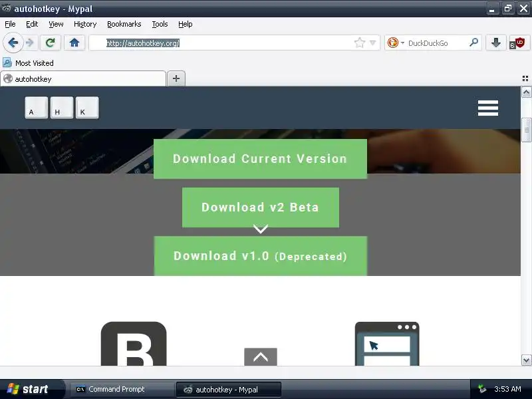Click the large B feature icon
Screen dimensions: 532x399
[x=134, y=344]
